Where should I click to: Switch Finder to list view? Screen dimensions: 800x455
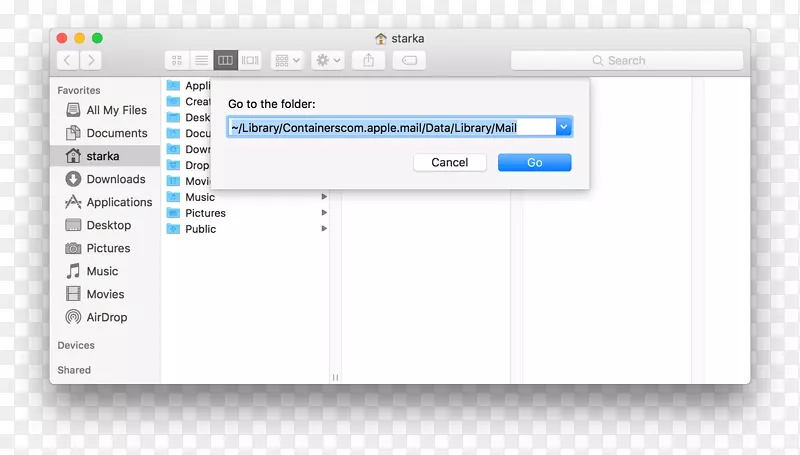coord(202,60)
